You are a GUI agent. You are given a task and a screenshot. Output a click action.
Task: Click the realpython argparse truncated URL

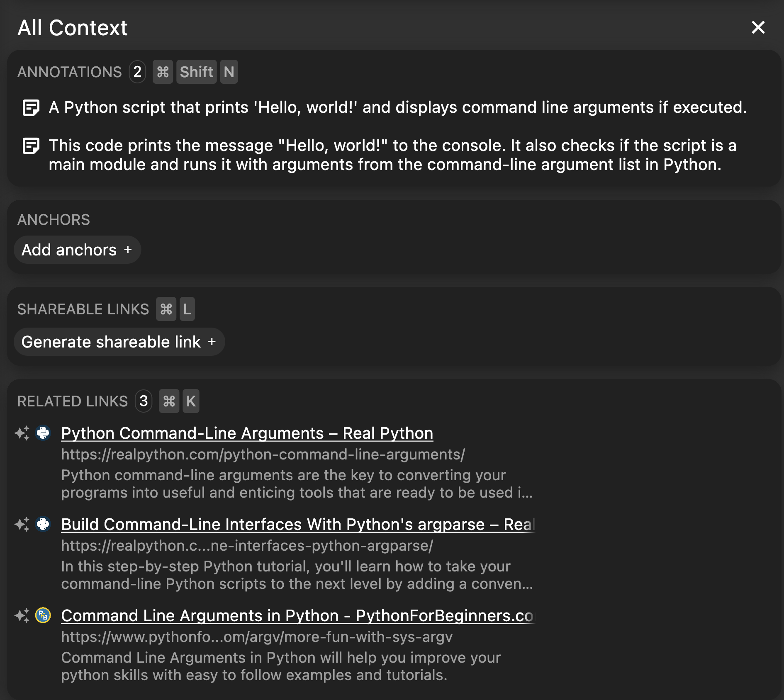pos(247,546)
